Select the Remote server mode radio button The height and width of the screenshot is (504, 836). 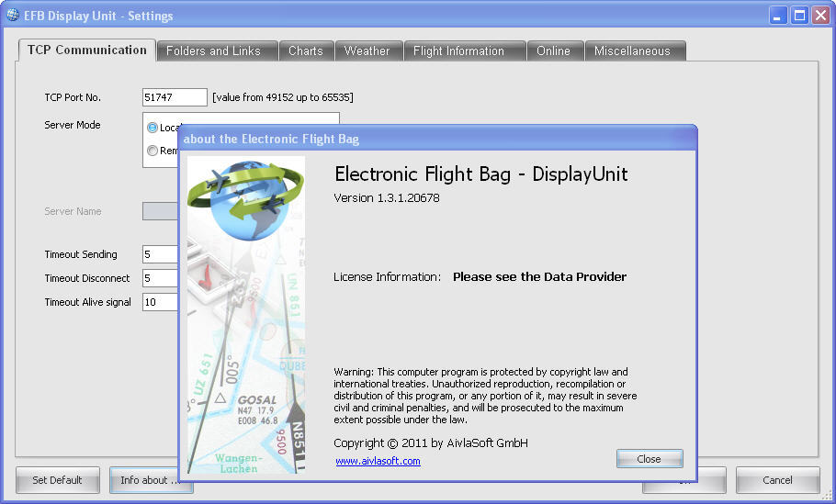153,151
